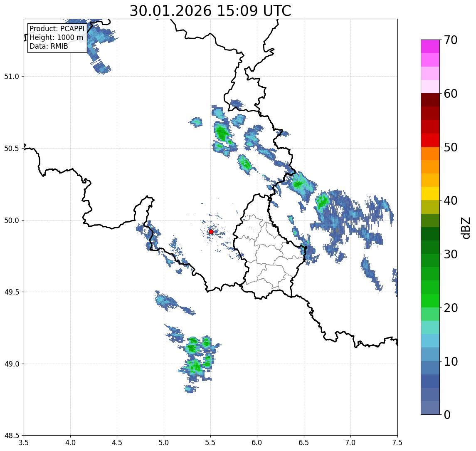
Task: Click the colorbar tick label 10
Action: tap(451, 362)
